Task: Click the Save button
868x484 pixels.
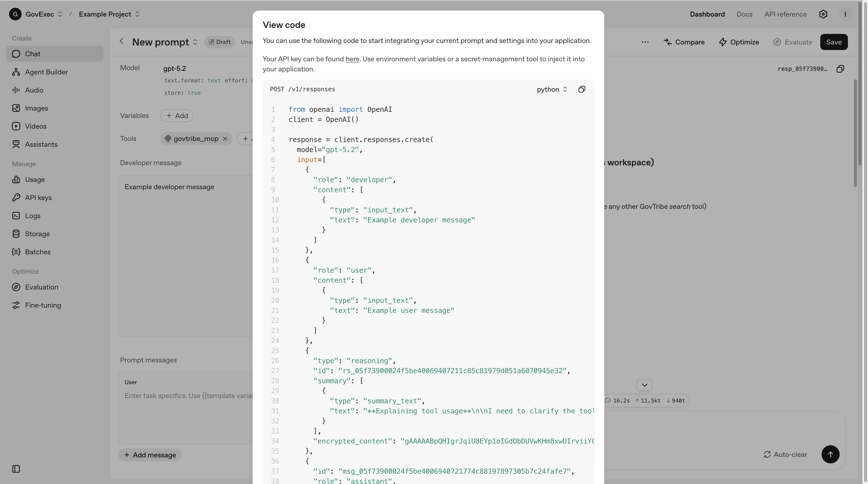Action: point(834,42)
